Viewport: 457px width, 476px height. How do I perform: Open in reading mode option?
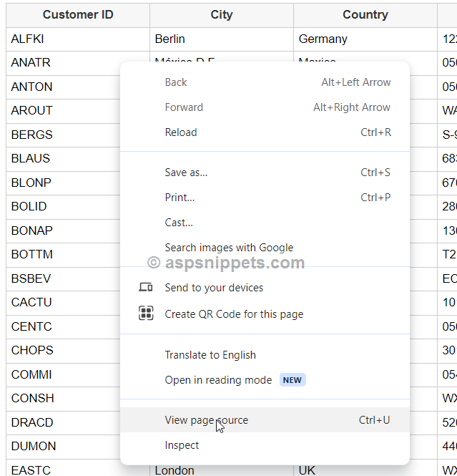point(218,380)
